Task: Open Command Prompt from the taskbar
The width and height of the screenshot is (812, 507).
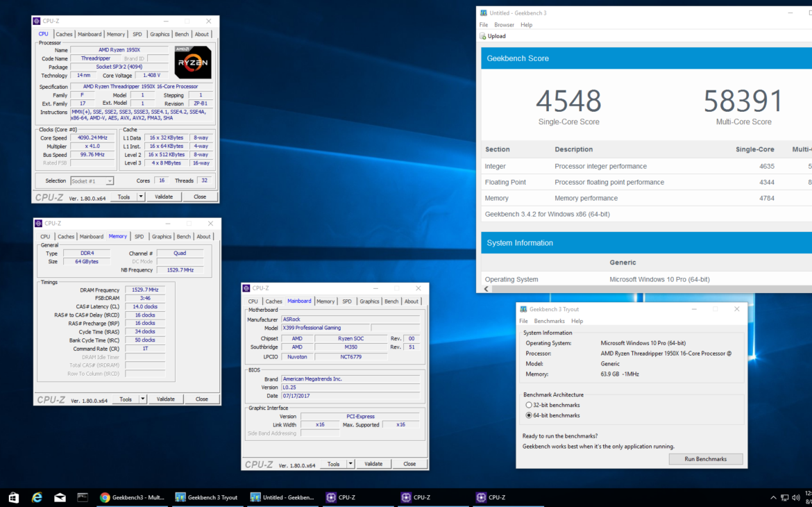Action: click(x=83, y=497)
